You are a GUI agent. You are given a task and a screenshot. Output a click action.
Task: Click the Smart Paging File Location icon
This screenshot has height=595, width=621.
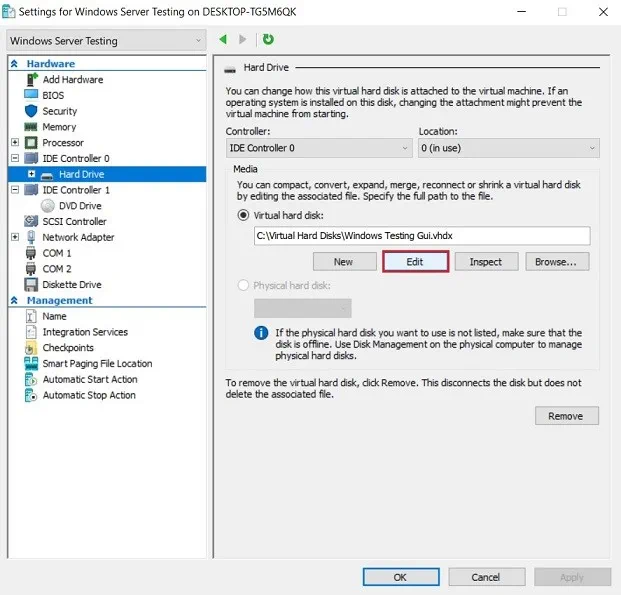pos(31,364)
